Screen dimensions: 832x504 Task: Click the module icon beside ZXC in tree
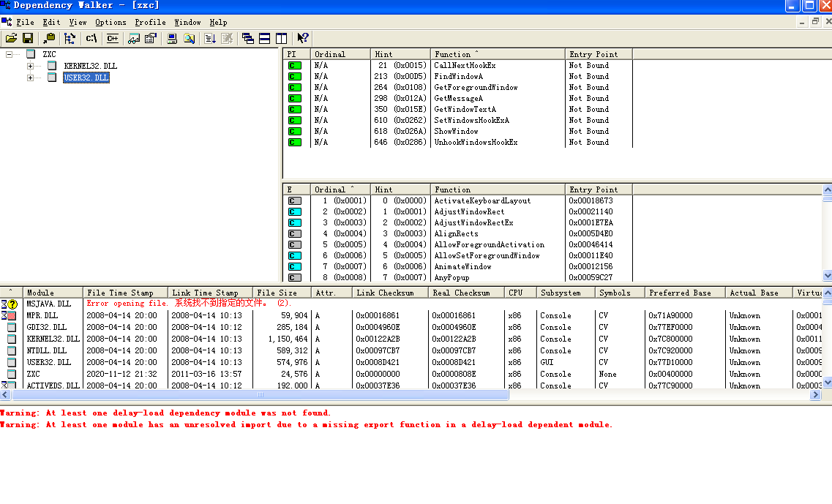(31, 54)
